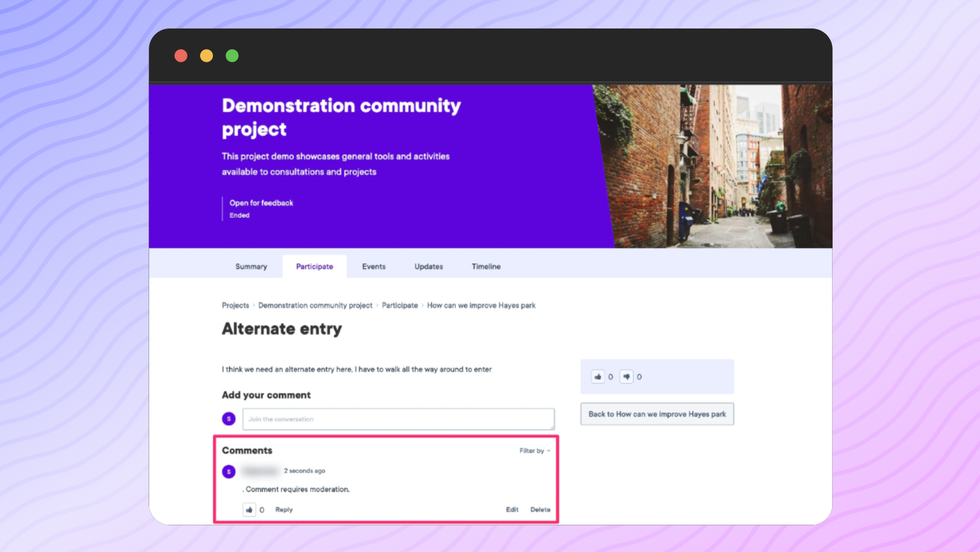Switch to the Summary tab
This screenshot has width=980, height=552.
tap(250, 266)
